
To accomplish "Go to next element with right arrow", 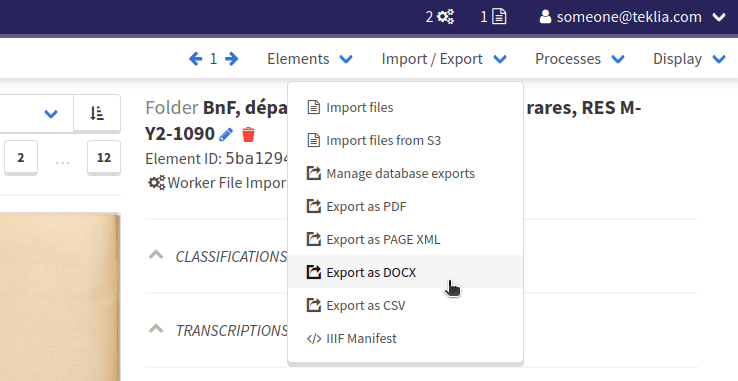I will click(231, 59).
